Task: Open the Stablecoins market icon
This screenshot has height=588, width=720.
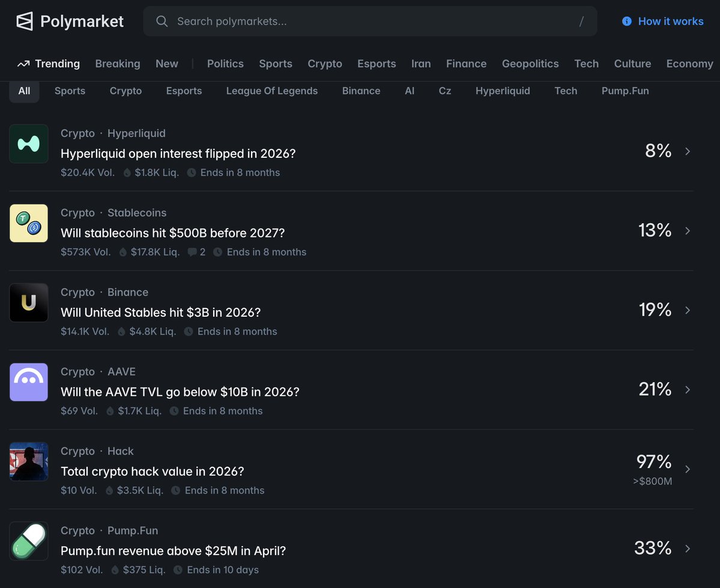Action: tap(29, 223)
